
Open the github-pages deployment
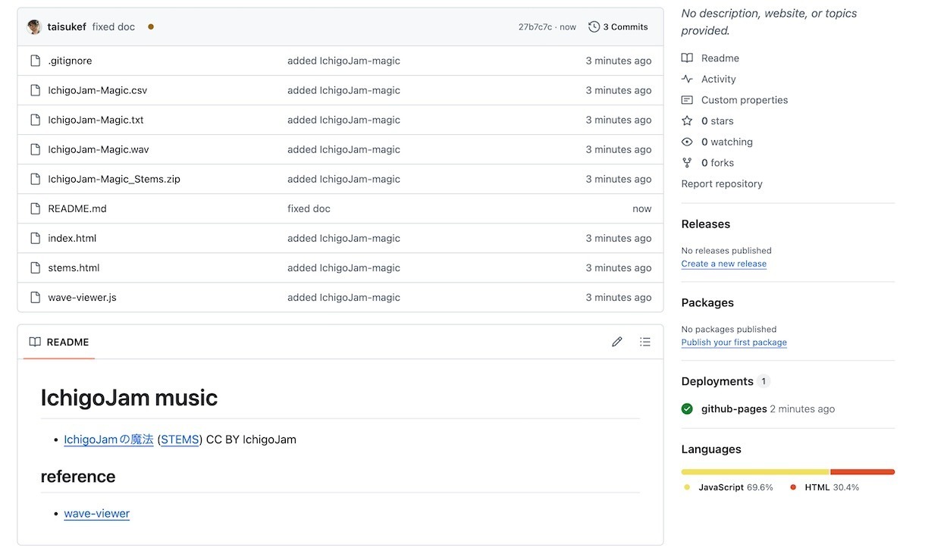click(x=734, y=409)
